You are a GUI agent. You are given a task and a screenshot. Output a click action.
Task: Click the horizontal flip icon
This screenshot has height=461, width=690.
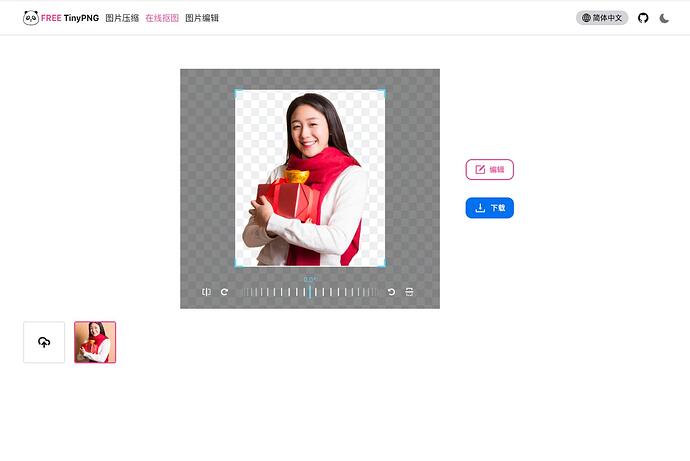pos(206,292)
